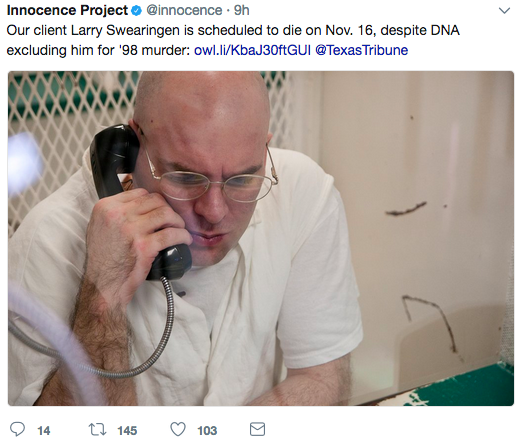
Task: Click the retweet count 145
Action: 127,431
